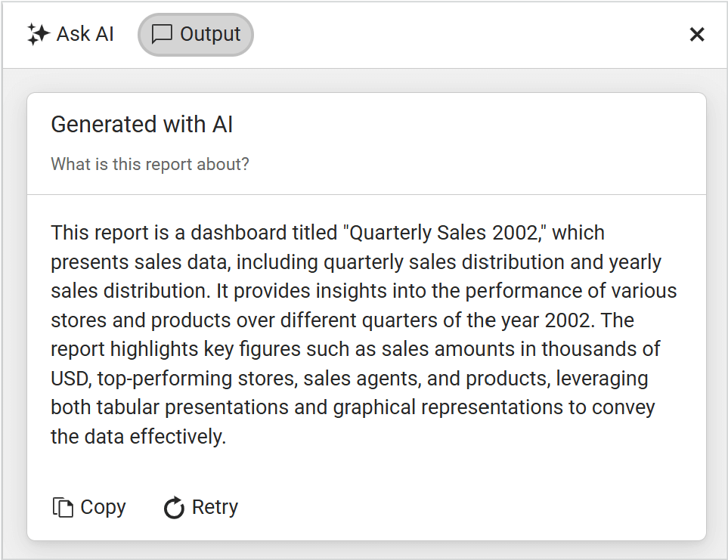Click the Copy icon below the response
The image size is (728, 560).
(x=63, y=507)
